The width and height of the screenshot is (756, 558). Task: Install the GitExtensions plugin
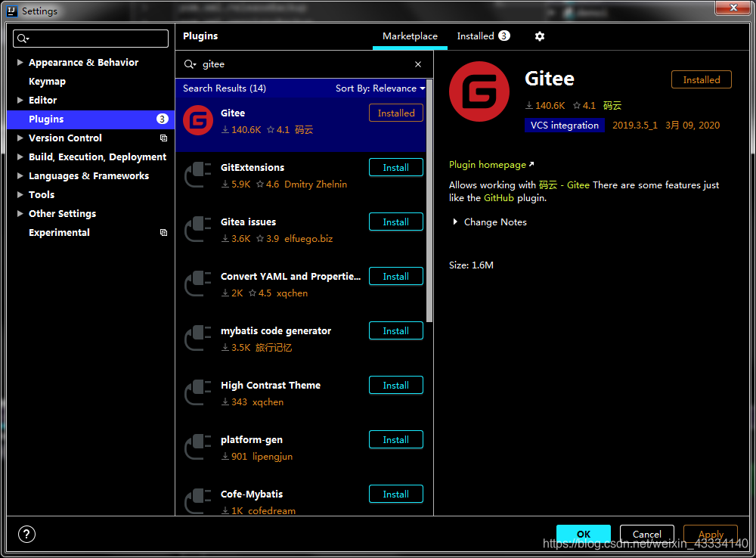pyautogui.click(x=396, y=167)
